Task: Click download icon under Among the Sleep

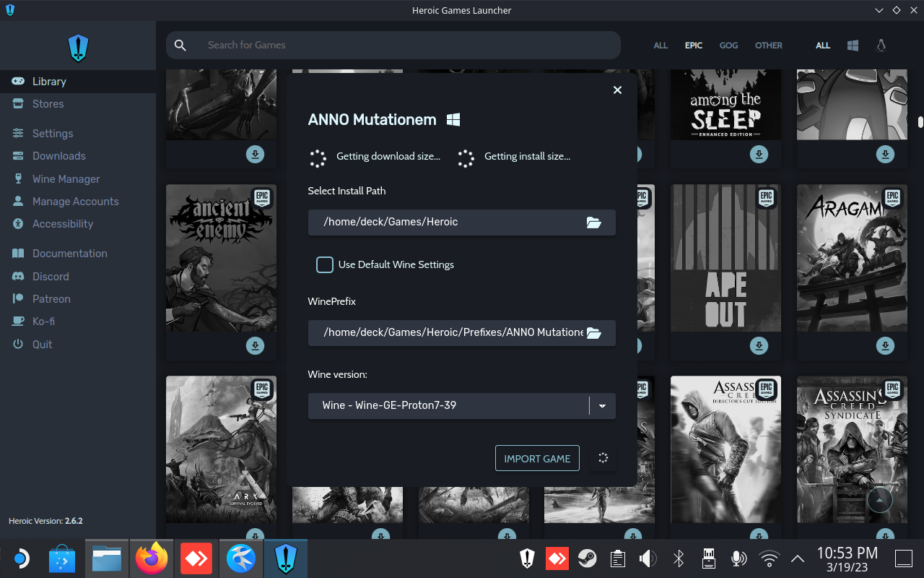Action: [759, 154]
